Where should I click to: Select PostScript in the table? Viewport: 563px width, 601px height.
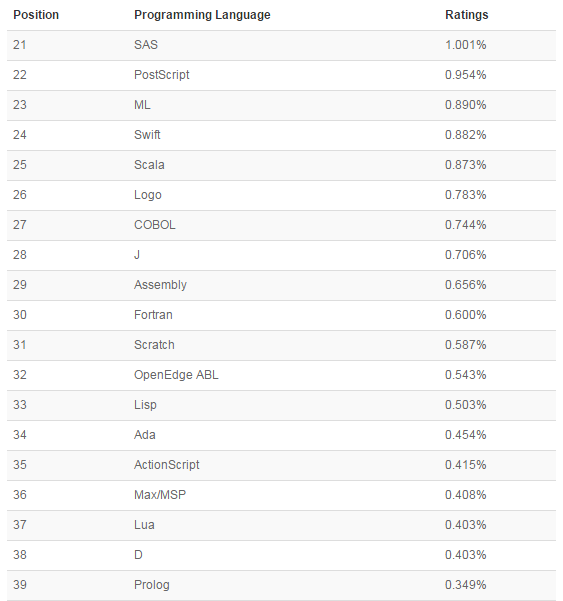[x=161, y=75]
